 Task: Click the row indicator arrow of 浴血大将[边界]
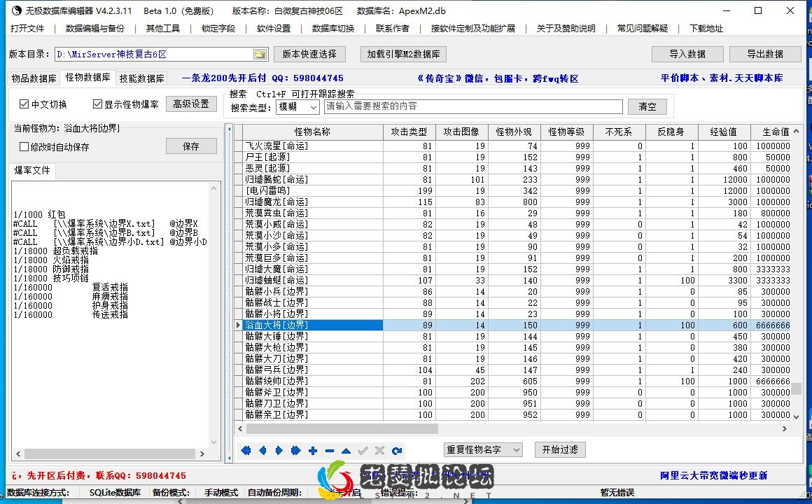[x=238, y=325]
